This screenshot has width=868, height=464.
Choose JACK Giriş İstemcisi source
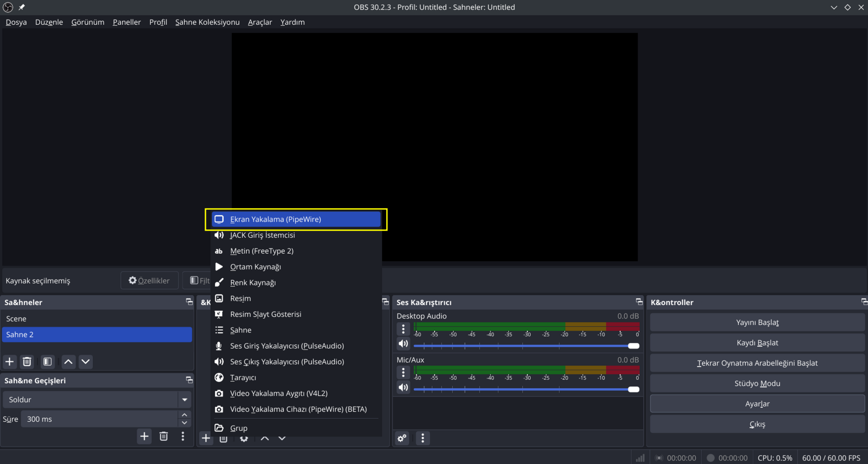tap(296, 235)
